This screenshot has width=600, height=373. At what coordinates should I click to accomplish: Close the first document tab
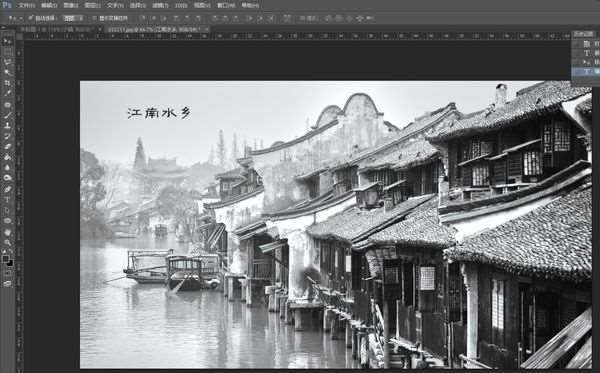tap(99, 29)
